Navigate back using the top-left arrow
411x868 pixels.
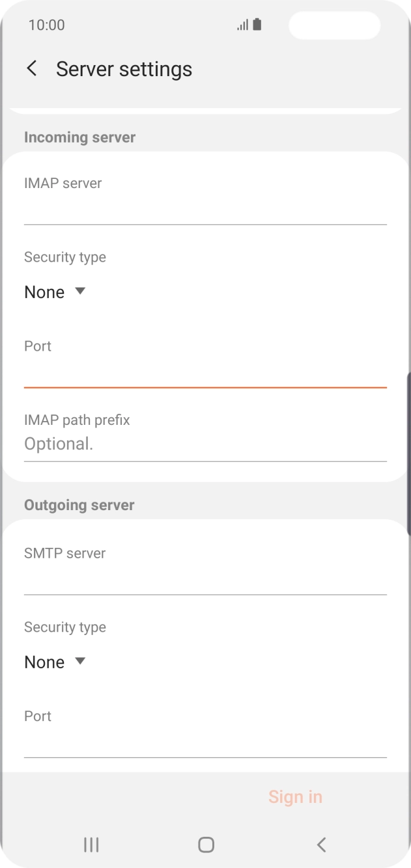pyautogui.click(x=31, y=68)
